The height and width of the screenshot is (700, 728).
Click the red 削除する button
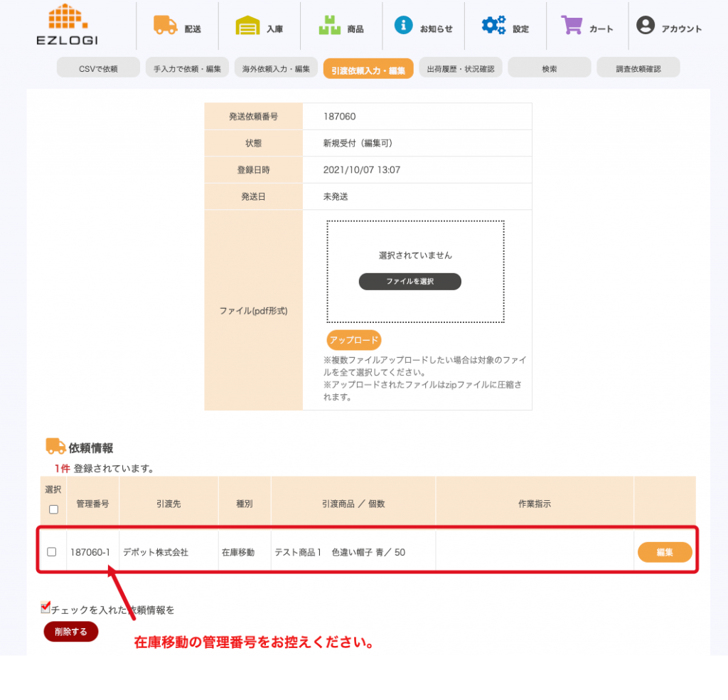coord(71,632)
